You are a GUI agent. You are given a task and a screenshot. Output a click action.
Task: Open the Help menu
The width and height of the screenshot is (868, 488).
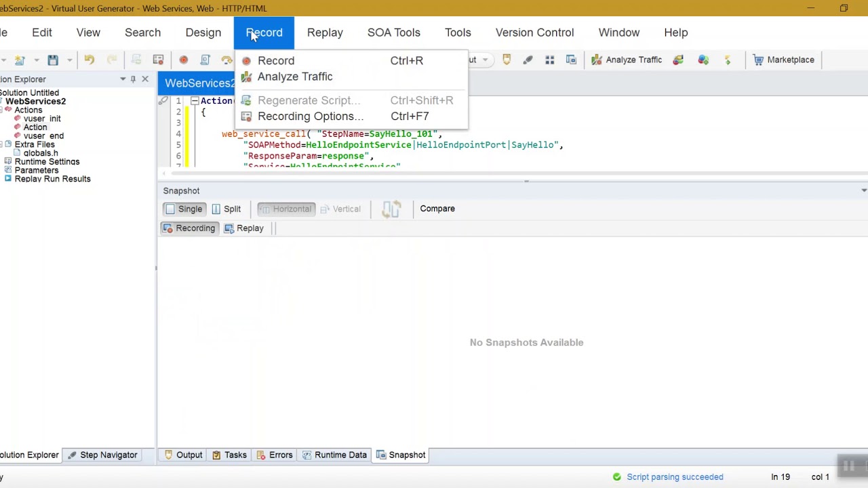pos(676,33)
